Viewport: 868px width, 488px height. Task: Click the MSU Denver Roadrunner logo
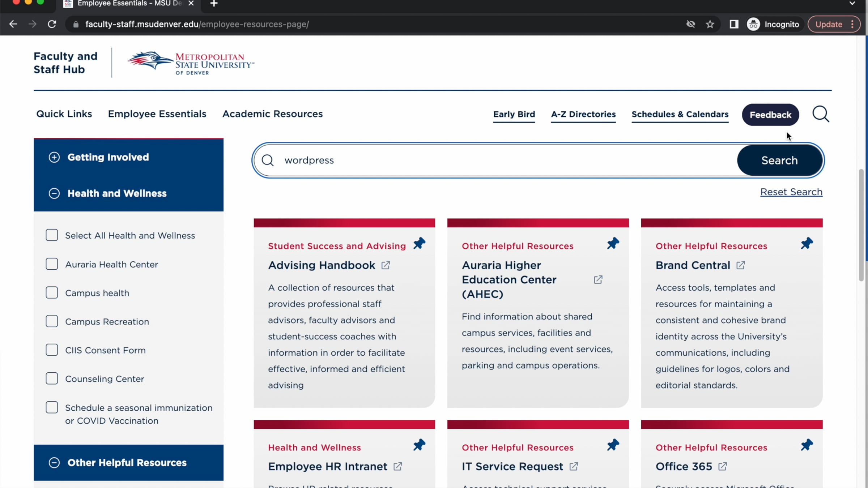pyautogui.click(x=191, y=63)
